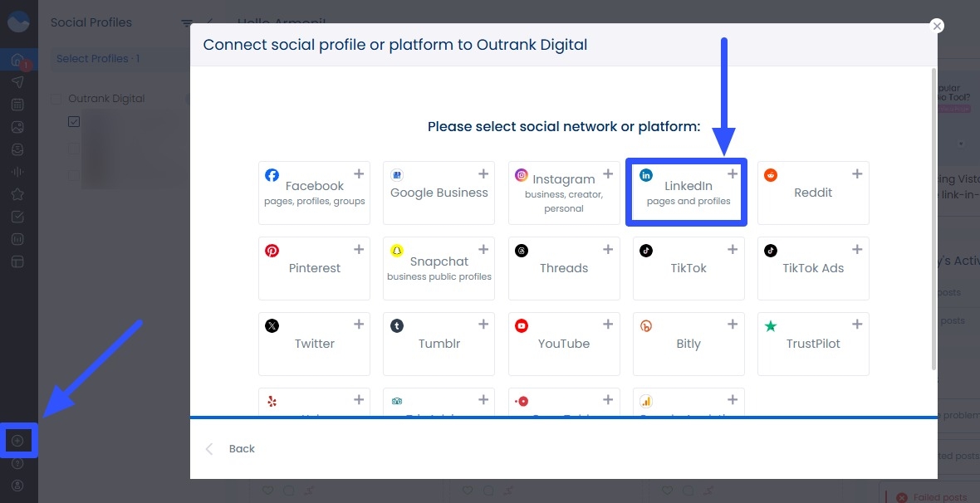This screenshot has height=503, width=980.
Task: Click the red Yelp icon in the bottom row
Action: pos(272,400)
